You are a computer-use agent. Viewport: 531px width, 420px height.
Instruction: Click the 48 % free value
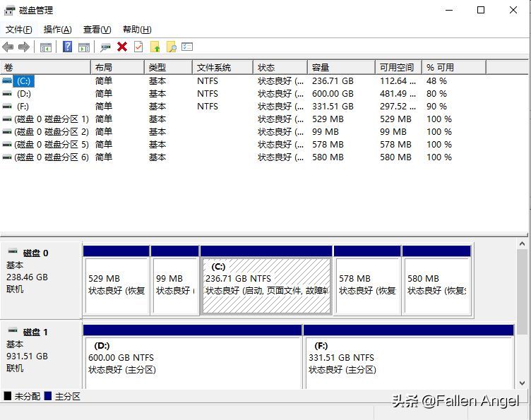[x=436, y=81]
